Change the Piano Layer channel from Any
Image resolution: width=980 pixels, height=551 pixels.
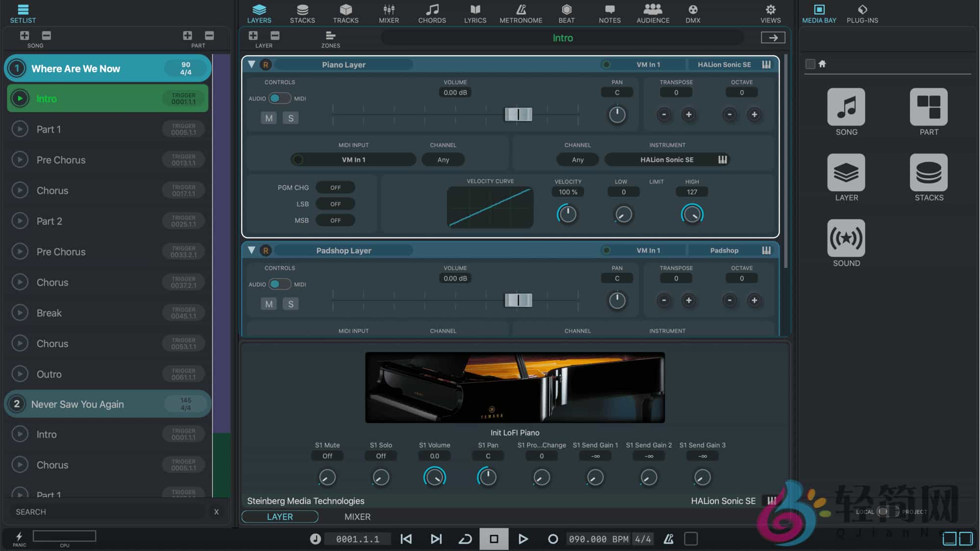(442, 159)
